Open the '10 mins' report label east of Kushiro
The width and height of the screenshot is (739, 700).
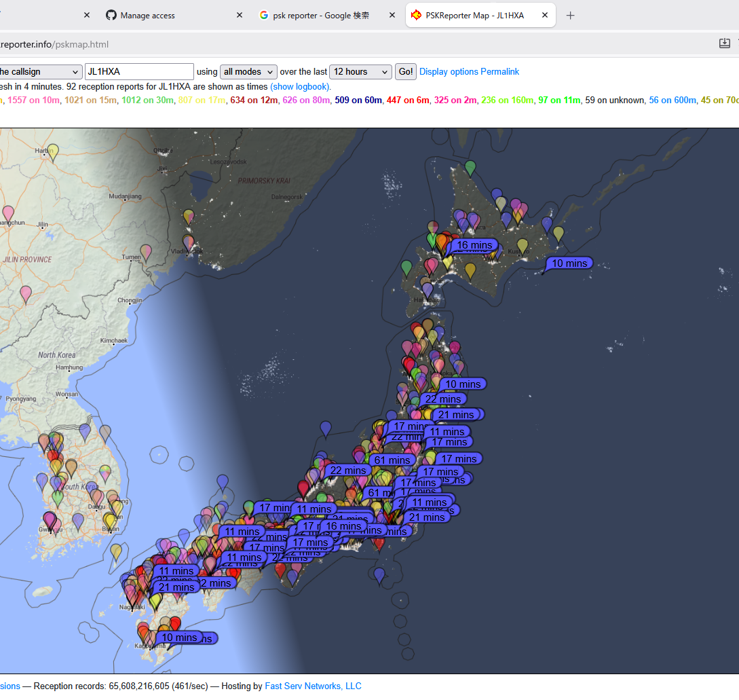[569, 263]
